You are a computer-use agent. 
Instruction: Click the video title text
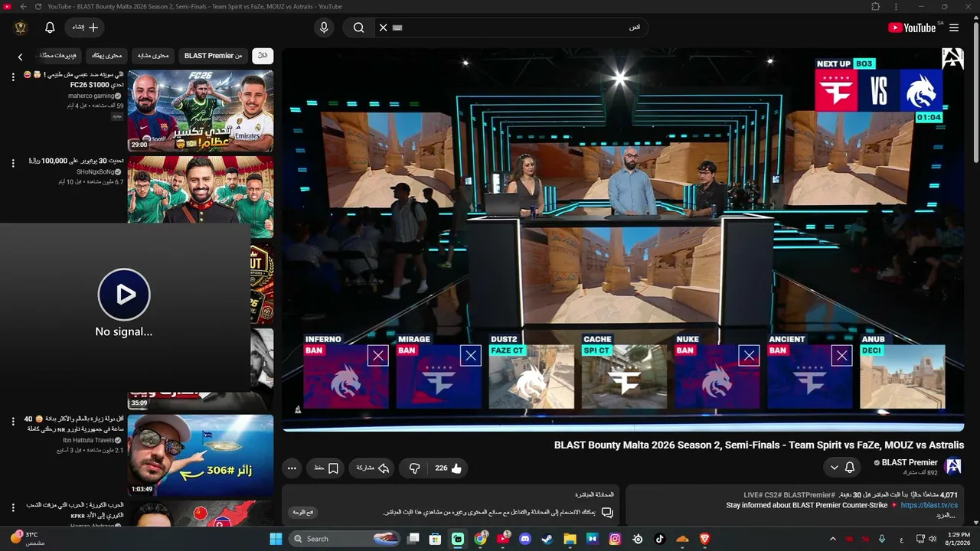click(x=759, y=445)
